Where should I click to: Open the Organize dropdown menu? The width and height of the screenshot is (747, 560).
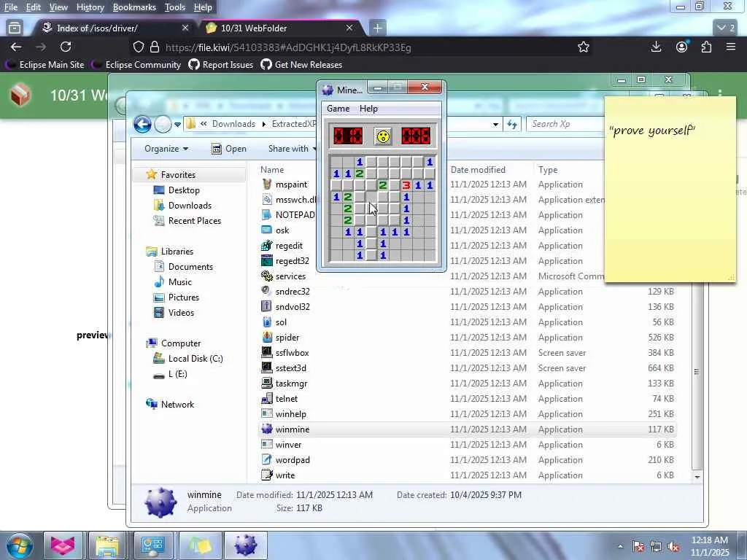(x=166, y=149)
